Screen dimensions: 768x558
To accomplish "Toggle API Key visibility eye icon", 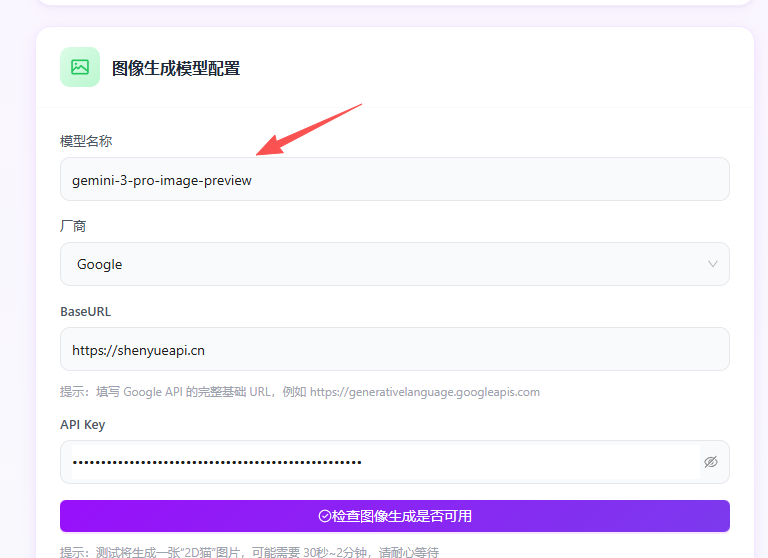I will click(x=711, y=462).
